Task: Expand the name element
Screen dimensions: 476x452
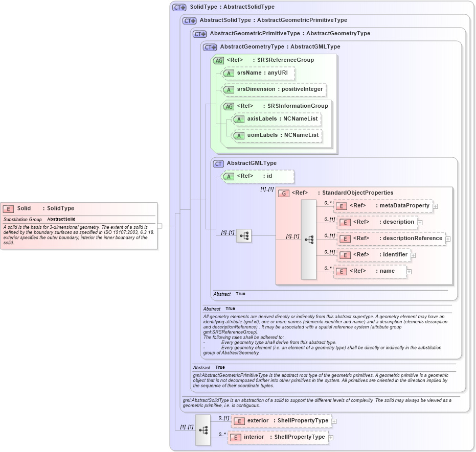Action: click(409, 272)
